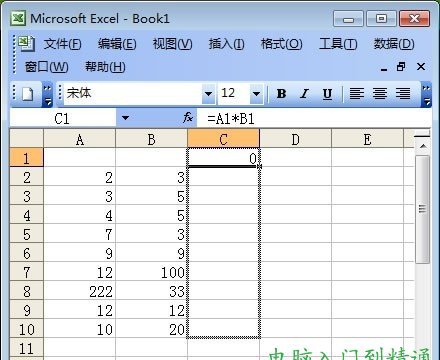Image resolution: width=440 pixels, height=360 pixels.
Task: Open the 视图(V) menu
Action: pyautogui.click(x=172, y=44)
